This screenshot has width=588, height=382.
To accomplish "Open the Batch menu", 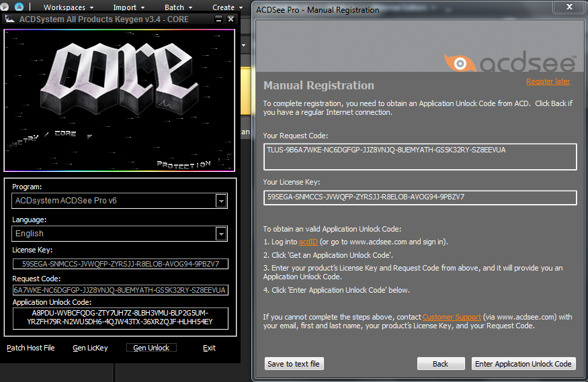I will 178,7.
